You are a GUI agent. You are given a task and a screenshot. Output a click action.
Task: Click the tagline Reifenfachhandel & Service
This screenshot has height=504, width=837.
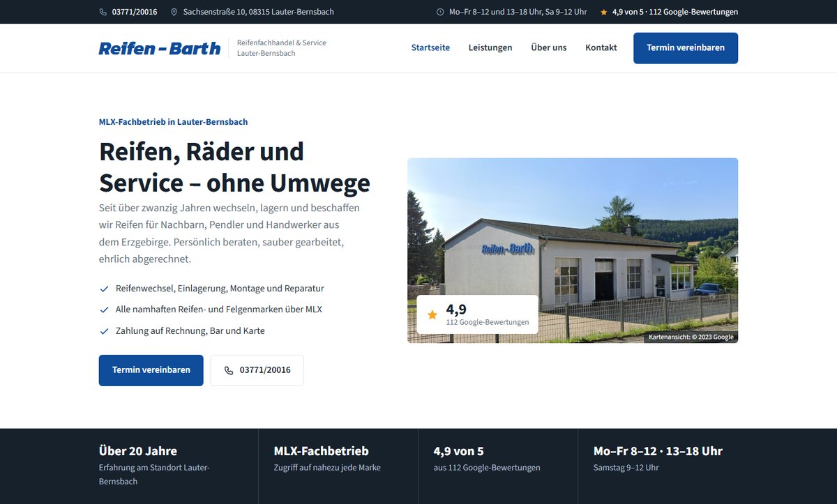coord(282,43)
